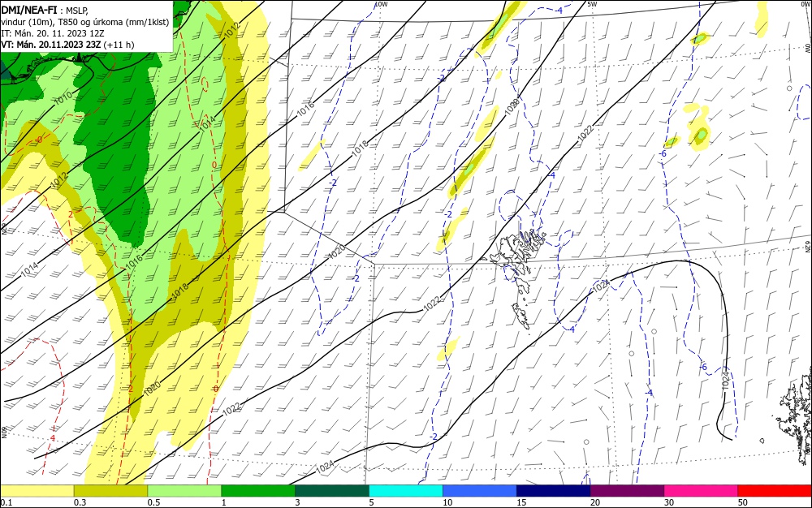Click the "1" legend value
Image resolution: width=812 pixels, height=508 pixels.
(224, 503)
